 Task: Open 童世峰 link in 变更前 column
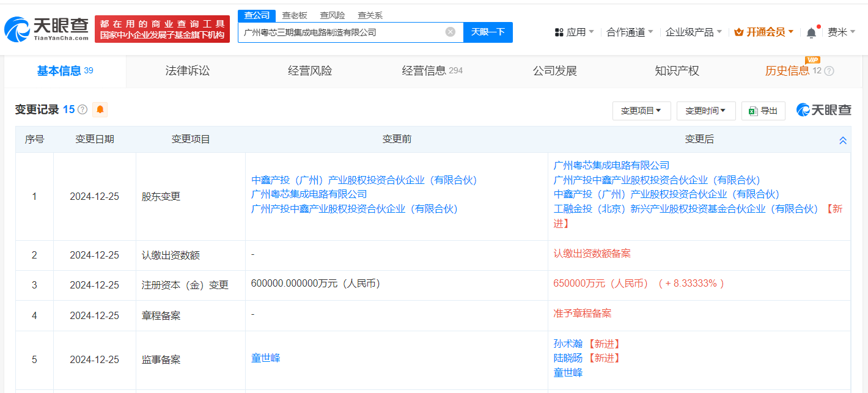(x=266, y=358)
